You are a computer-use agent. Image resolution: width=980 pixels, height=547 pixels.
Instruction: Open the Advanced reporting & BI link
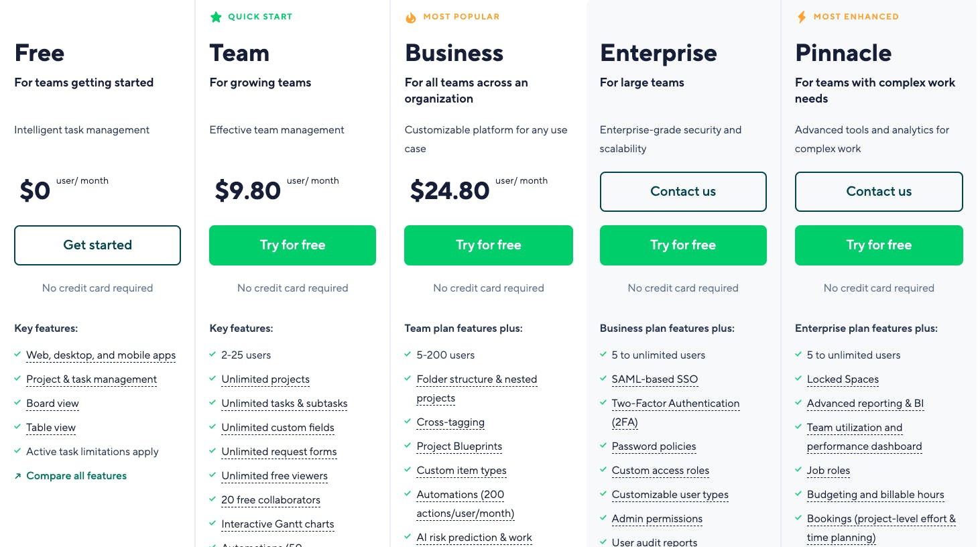pyautogui.click(x=865, y=403)
